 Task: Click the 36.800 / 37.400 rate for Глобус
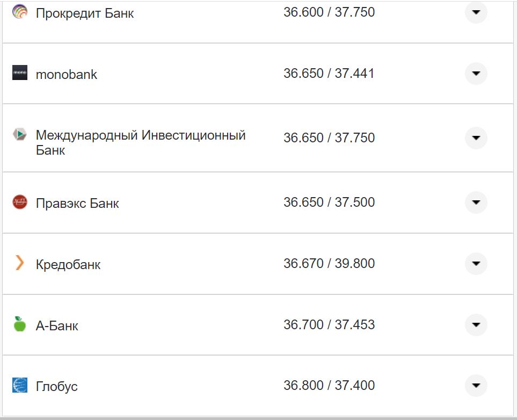pos(330,385)
